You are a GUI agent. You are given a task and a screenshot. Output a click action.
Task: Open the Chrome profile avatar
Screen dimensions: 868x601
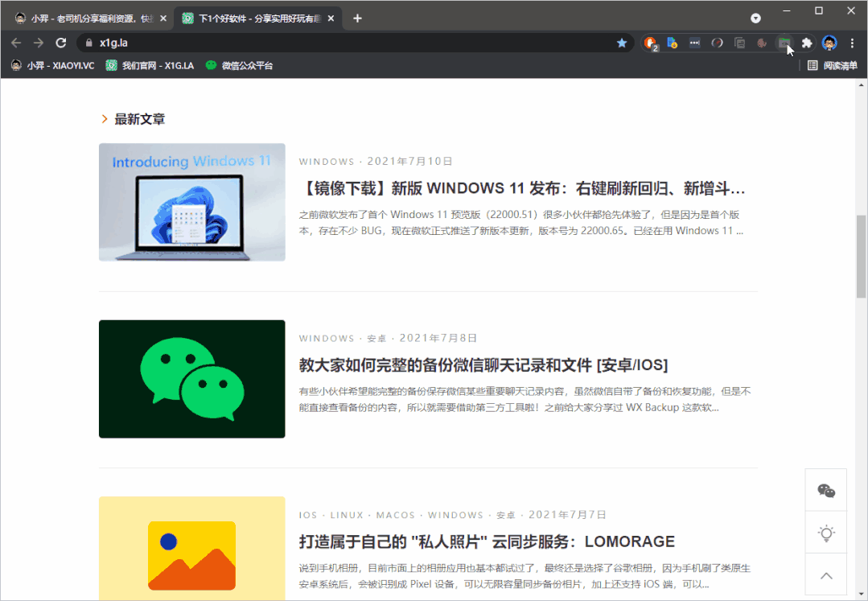coord(829,43)
